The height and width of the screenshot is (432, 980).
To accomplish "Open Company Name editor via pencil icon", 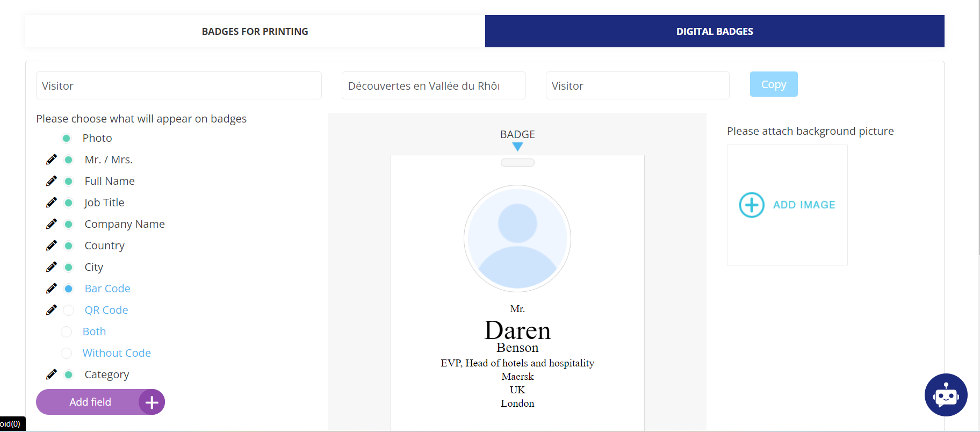I will [51, 224].
